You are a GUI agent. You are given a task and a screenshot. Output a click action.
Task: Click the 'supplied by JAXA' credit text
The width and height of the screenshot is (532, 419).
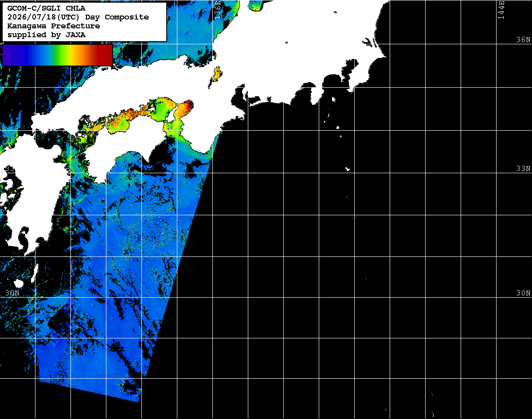(x=47, y=35)
